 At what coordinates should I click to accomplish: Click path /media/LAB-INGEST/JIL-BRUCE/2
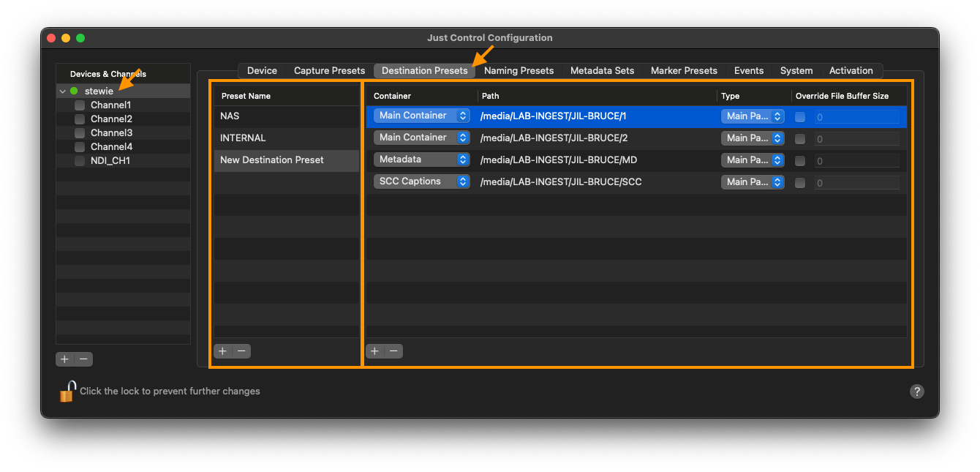tap(554, 138)
